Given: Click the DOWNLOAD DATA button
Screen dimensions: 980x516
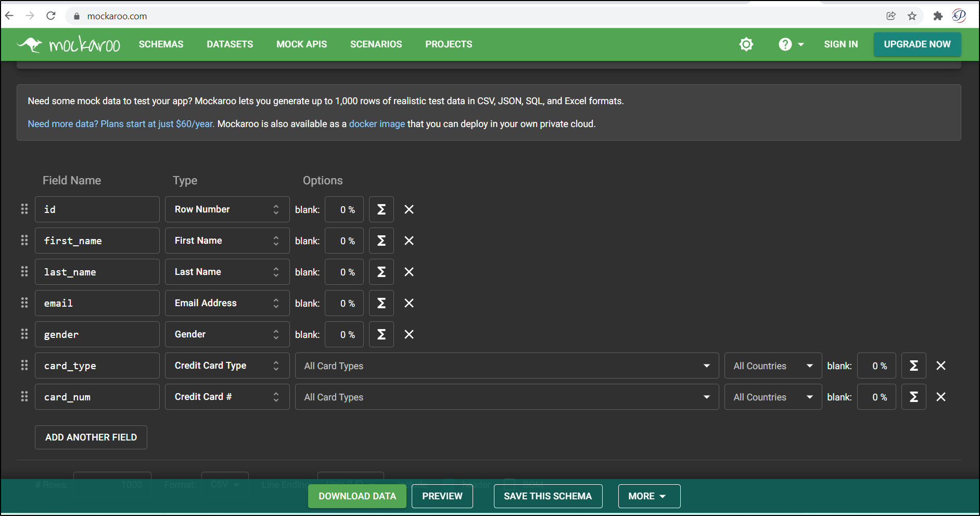Looking at the screenshot, I should [357, 496].
